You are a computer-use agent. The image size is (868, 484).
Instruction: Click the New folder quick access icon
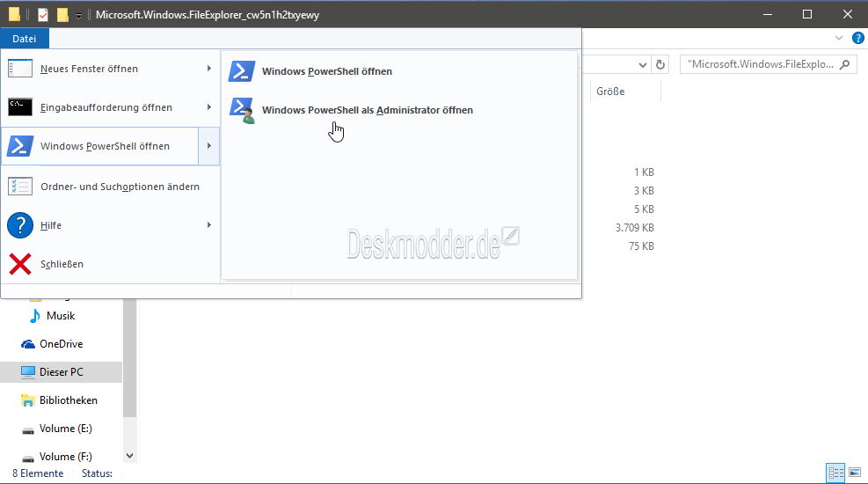[62, 15]
